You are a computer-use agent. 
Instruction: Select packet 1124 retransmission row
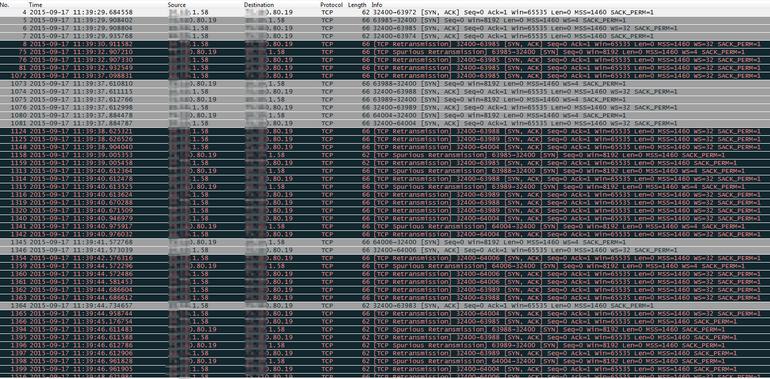[385, 131]
